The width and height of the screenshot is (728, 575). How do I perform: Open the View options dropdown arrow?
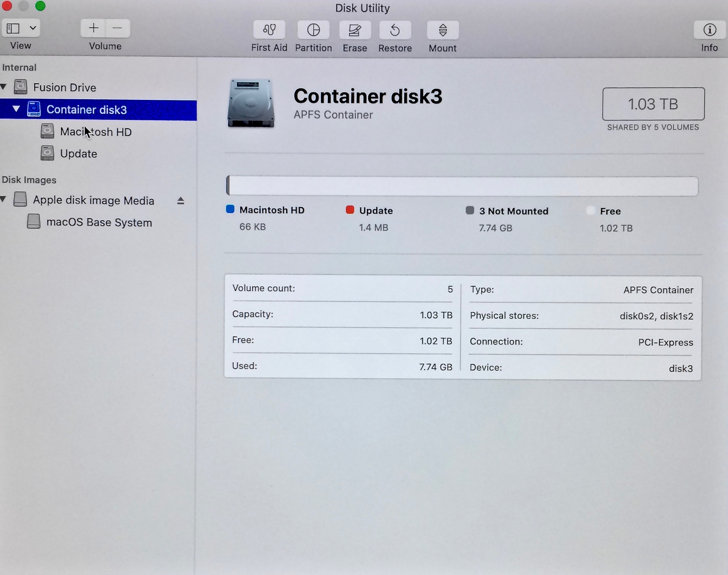32,28
